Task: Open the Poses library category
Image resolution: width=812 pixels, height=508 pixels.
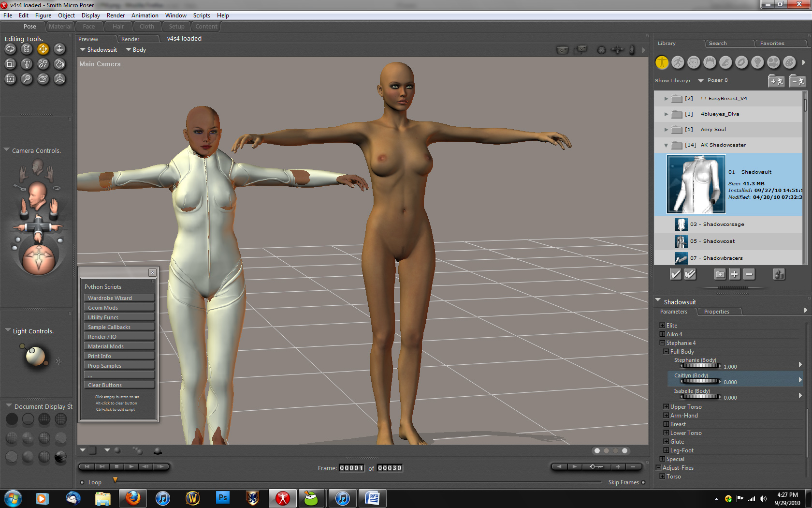Action: click(x=678, y=62)
